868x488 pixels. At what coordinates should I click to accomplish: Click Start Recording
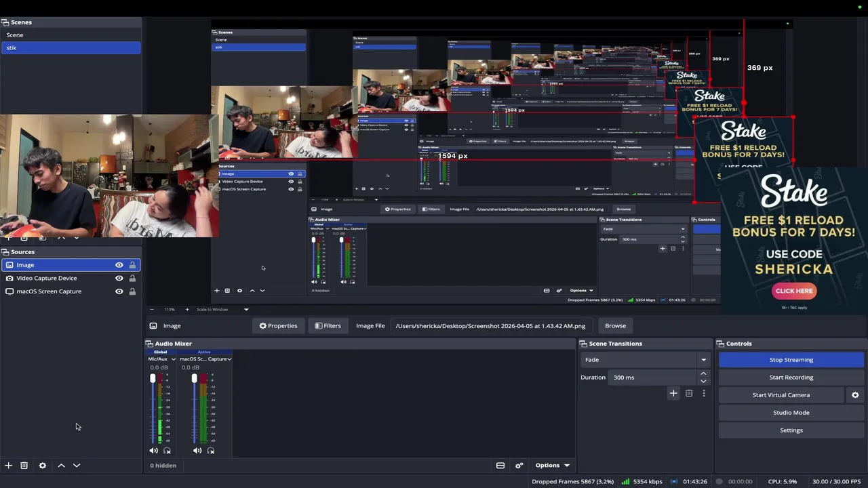(791, 378)
